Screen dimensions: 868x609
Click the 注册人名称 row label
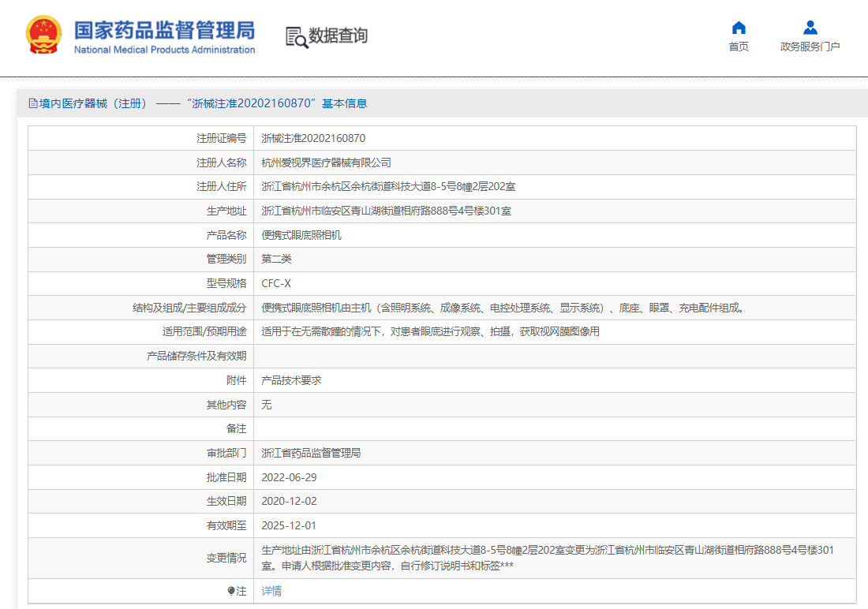tap(222, 163)
